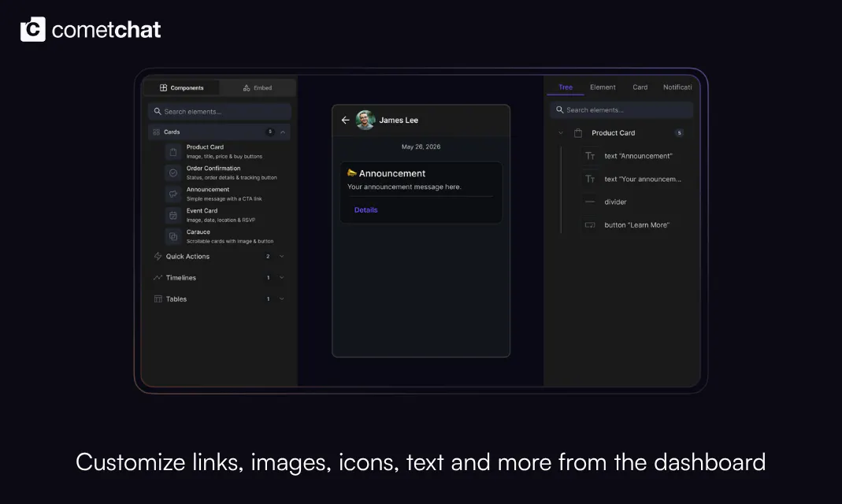Switch to the Components tab
Viewport: 842px width, 504px height.
181,87
